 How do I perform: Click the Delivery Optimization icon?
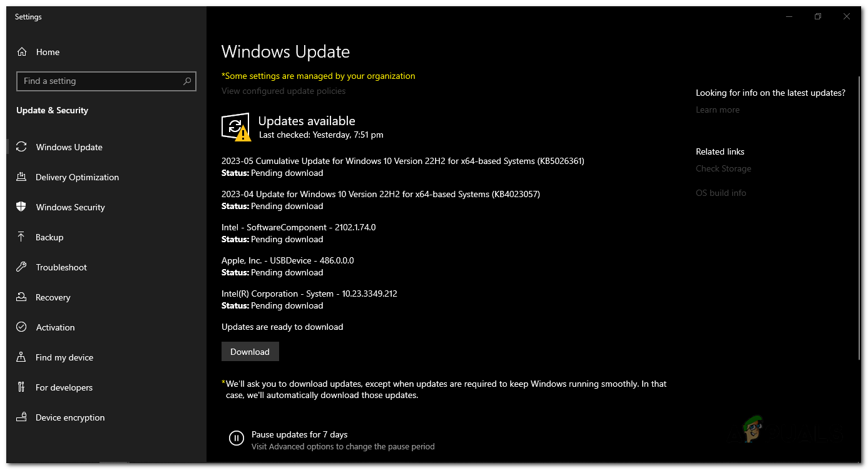point(21,177)
